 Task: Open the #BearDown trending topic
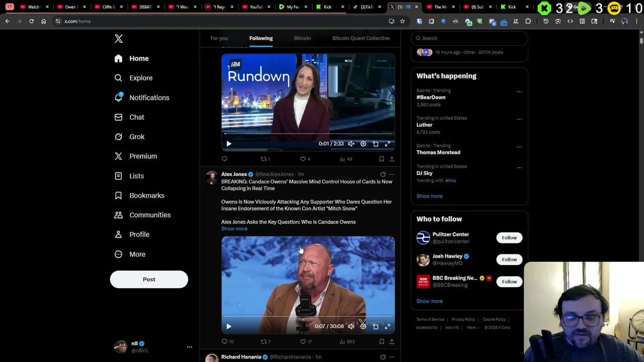pos(431,98)
